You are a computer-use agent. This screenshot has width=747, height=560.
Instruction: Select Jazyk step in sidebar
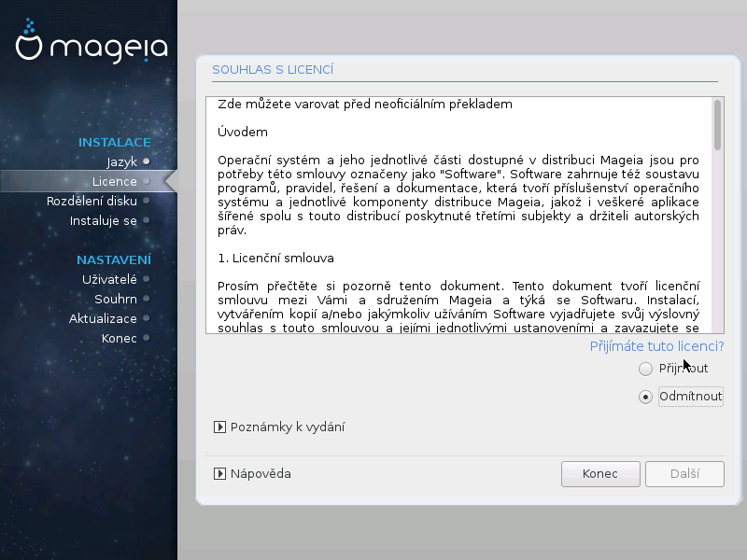coord(122,161)
